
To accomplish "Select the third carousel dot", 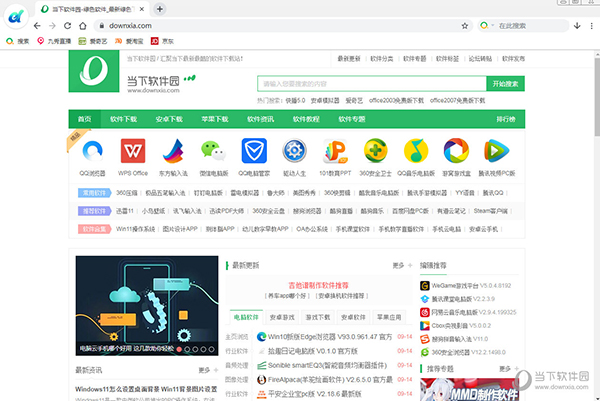I will point(195,349).
